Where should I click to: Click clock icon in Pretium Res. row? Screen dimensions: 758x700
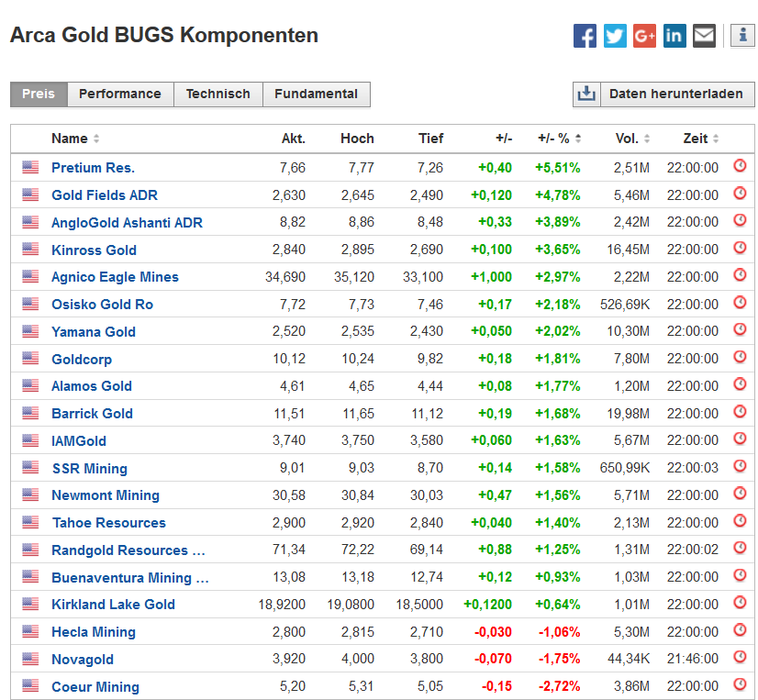click(741, 166)
